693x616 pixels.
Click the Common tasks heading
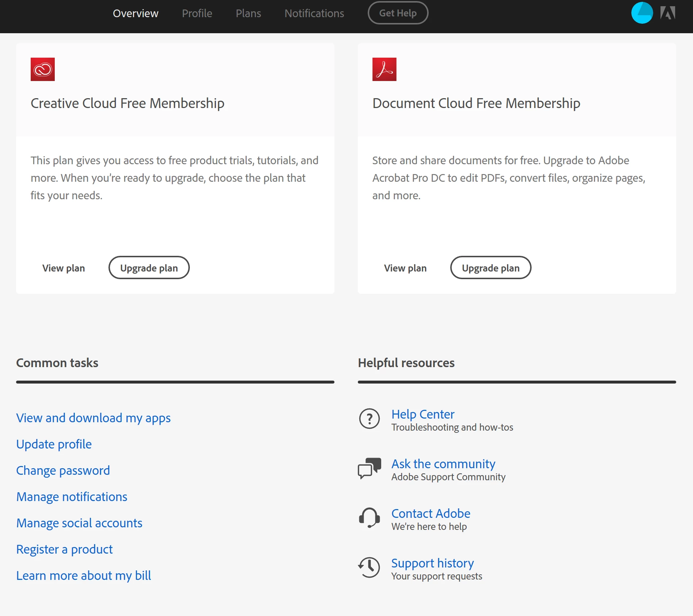click(57, 363)
